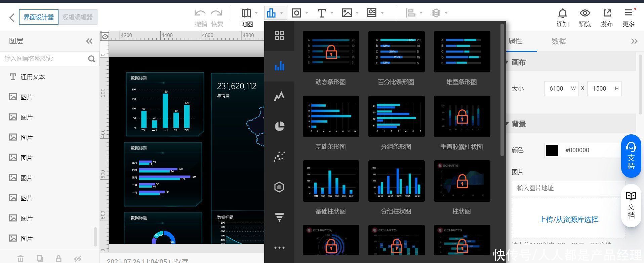The height and width of the screenshot is (263, 644).
Task: Expand the 地图 dropdown arrow
Action: (256, 13)
